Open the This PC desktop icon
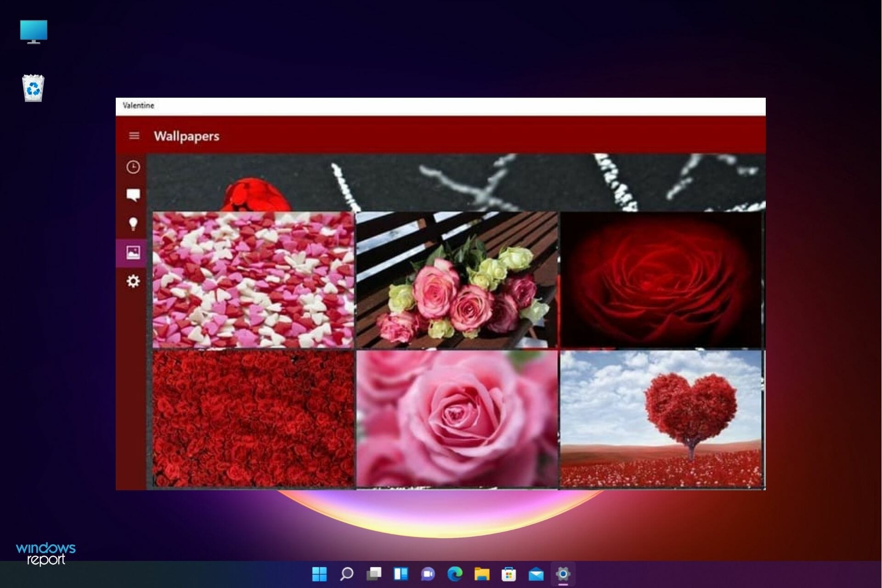The image size is (882, 588). (34, 32)
